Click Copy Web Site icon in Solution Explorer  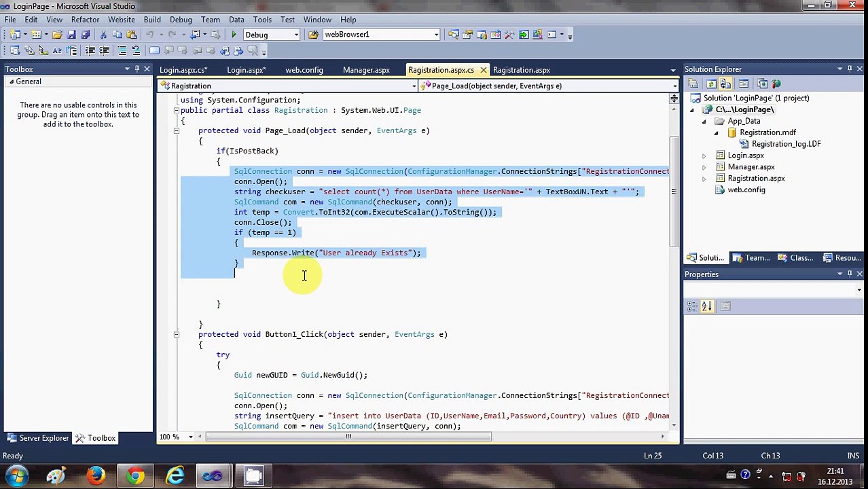(762, 84)
